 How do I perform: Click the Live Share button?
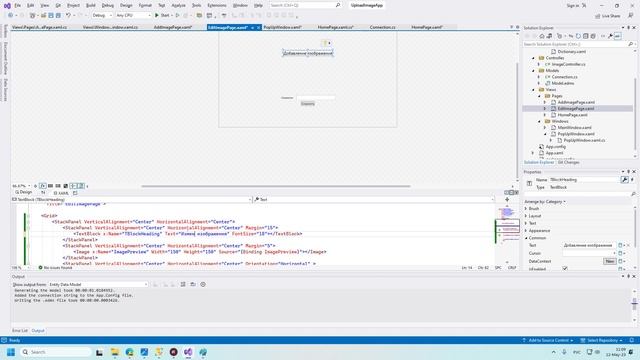607,16
